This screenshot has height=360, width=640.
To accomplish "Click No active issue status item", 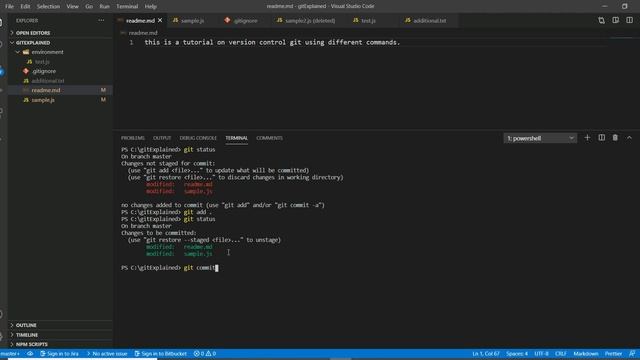I will (x=107, y=354).
